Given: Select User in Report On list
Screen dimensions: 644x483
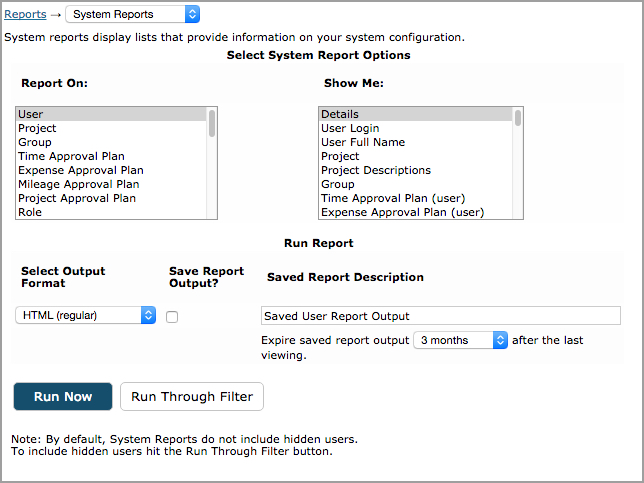Looking at the screenshot, I should [x=111, y=114].
